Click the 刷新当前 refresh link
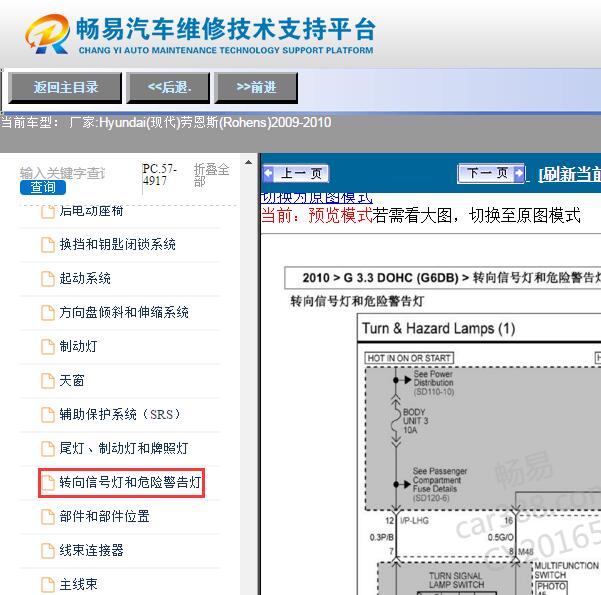Viewport: 601px width, 595px height. tap(570, 174)
